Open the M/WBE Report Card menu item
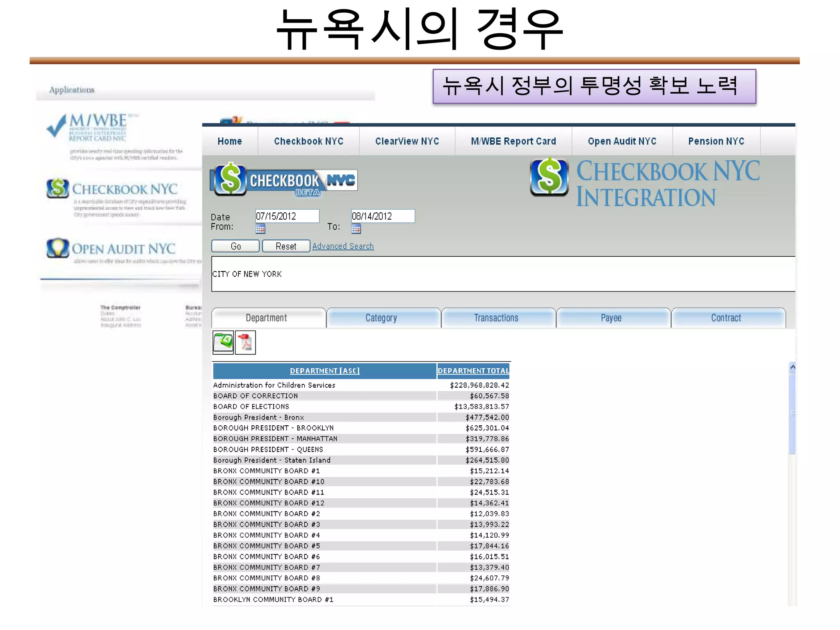840x630 pixels. pos(513,141)
